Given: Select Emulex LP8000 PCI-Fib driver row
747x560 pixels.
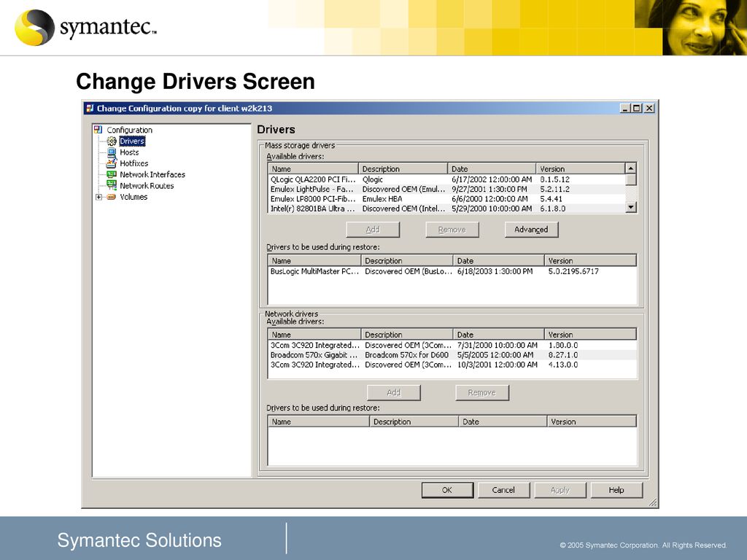Looking at the screenshot, I should pyautogui.click(x=446, y=199).
